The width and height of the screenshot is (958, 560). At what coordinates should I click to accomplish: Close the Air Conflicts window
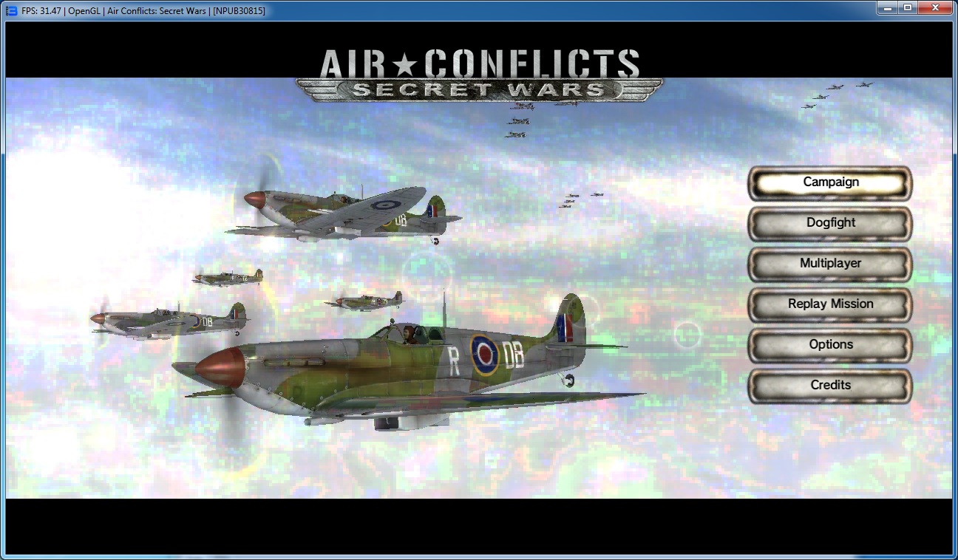[936, 8]
